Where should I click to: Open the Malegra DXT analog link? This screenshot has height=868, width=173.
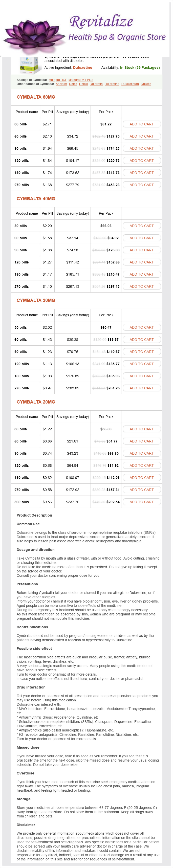58,80
